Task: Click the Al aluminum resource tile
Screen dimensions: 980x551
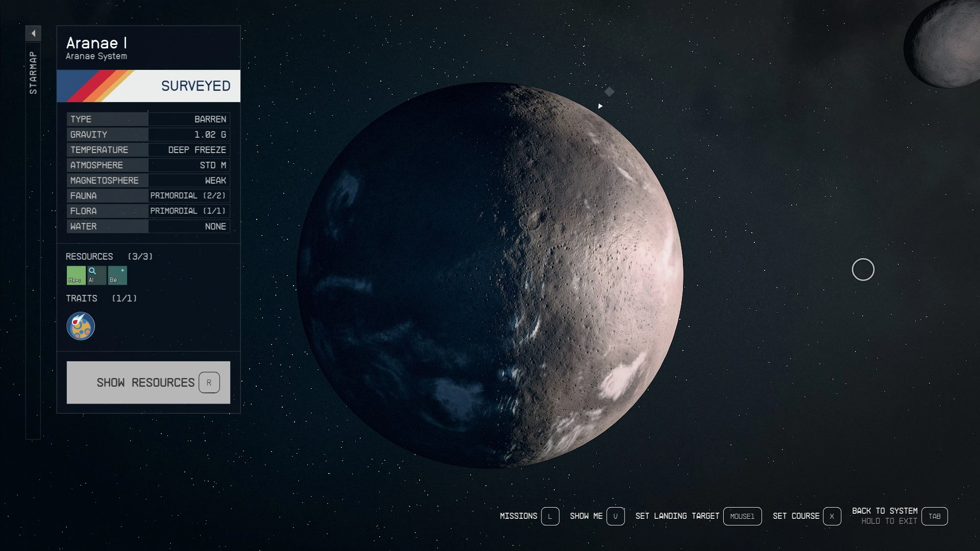Action: pos(96,275)
